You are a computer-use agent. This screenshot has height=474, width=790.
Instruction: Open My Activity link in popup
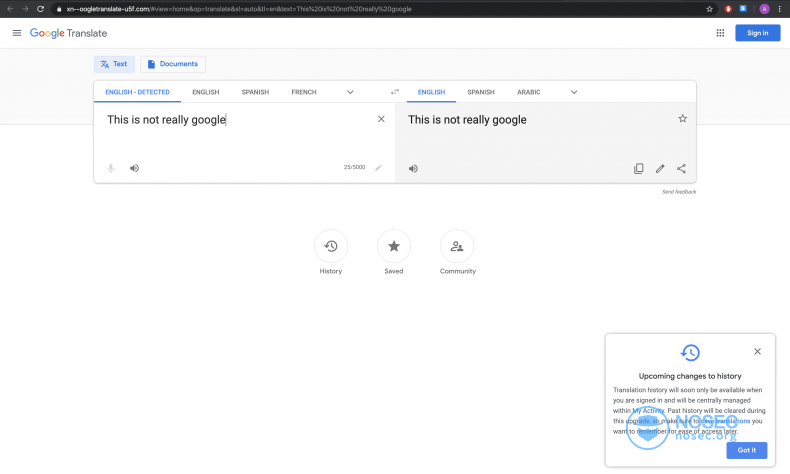coord(648,411)
